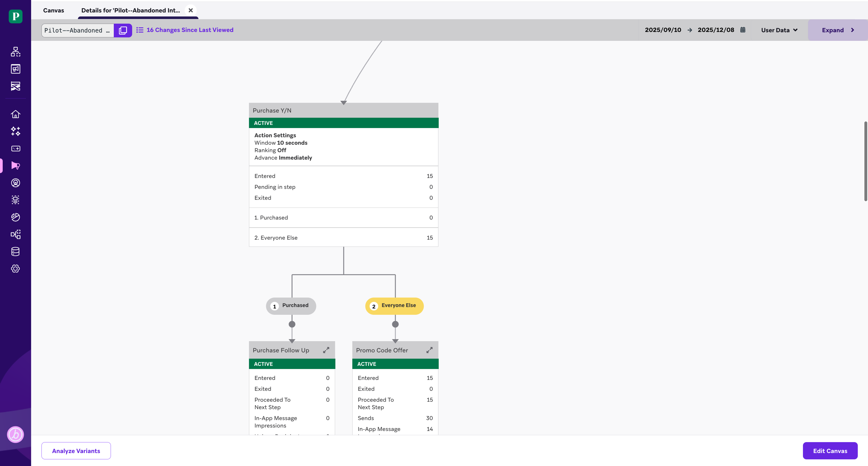The width and height of the screenshot is (868, 466).
Task: Click the Edit Canvas button
Action: click(x=830, y=450)
